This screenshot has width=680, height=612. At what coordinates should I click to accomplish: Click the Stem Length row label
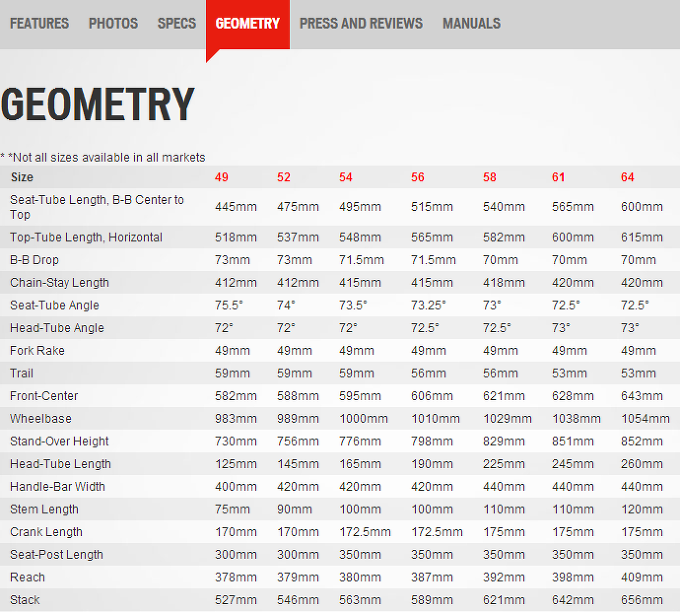click(44, 509)
